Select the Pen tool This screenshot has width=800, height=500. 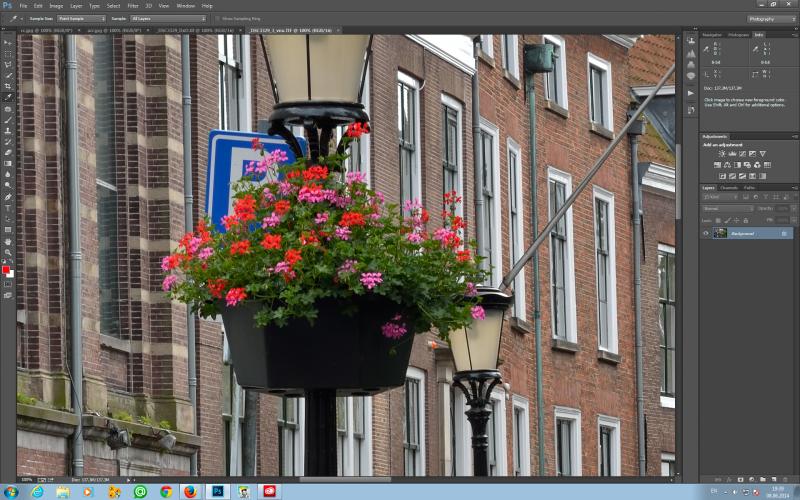8,197
